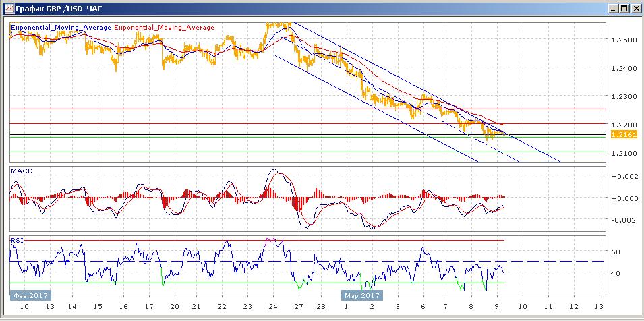Click date 9 on the time axis
644x321 pixels.
pyautogui.click(x=496, y=307)
